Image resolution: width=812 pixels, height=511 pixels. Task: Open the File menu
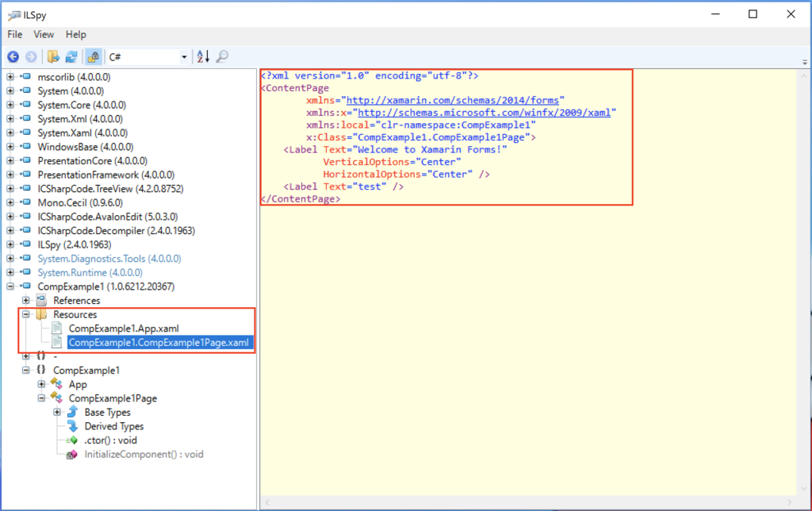[14, 35]
